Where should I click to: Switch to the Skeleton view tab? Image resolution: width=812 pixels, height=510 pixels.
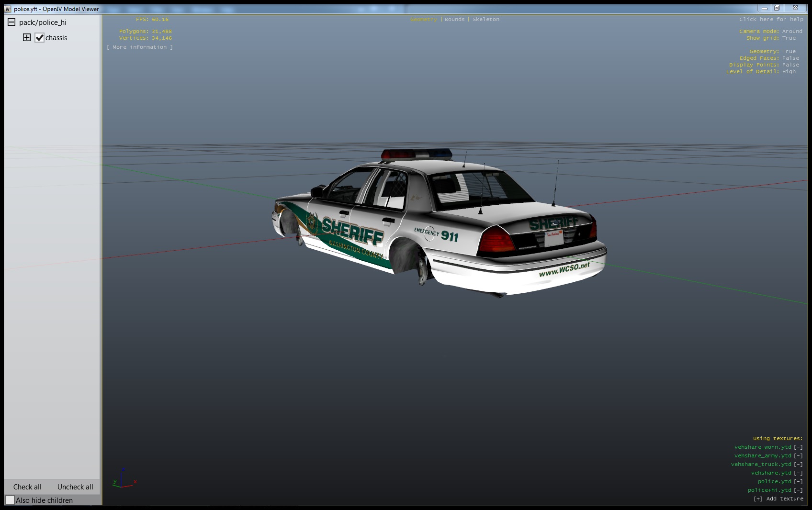pos(485,20)
